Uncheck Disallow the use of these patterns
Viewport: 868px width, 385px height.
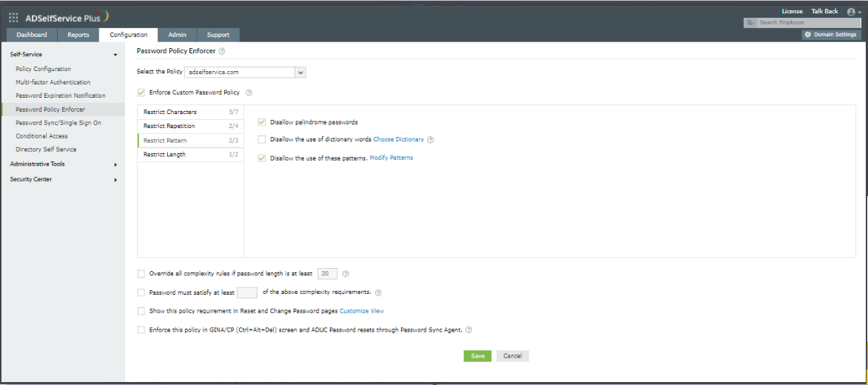click(262, 158)
